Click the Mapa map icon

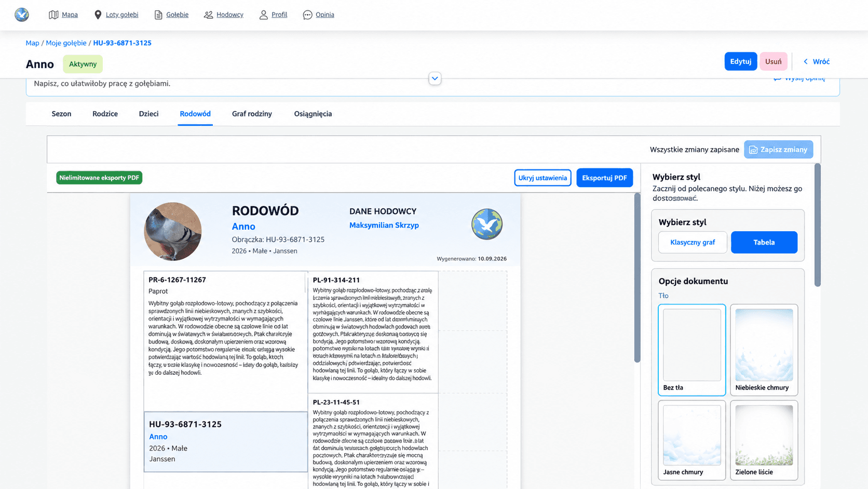[x=53, y=15]
